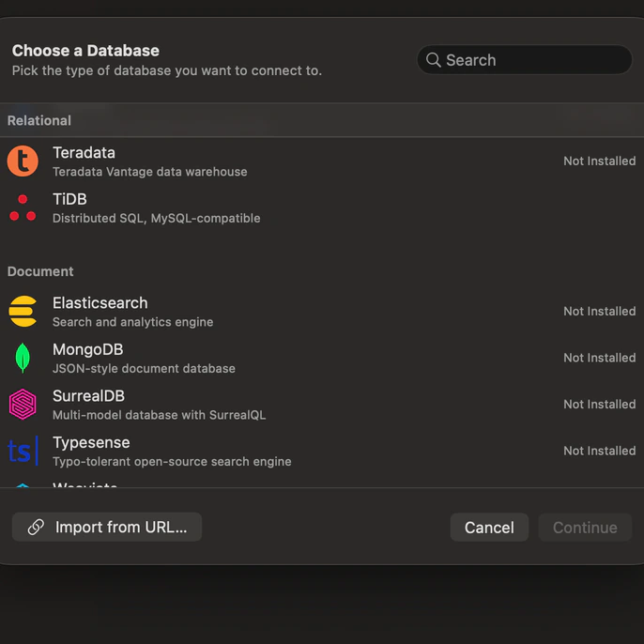Click the Relational section header

coord(39,120)
